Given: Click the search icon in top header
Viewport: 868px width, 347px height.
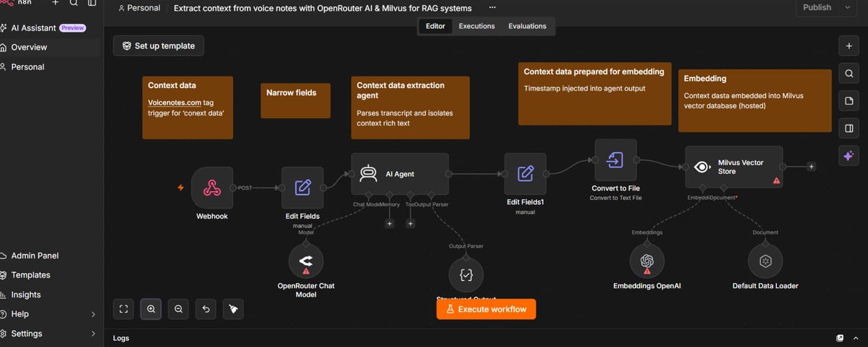Looking at the screenshot, I should coord(74,3).
